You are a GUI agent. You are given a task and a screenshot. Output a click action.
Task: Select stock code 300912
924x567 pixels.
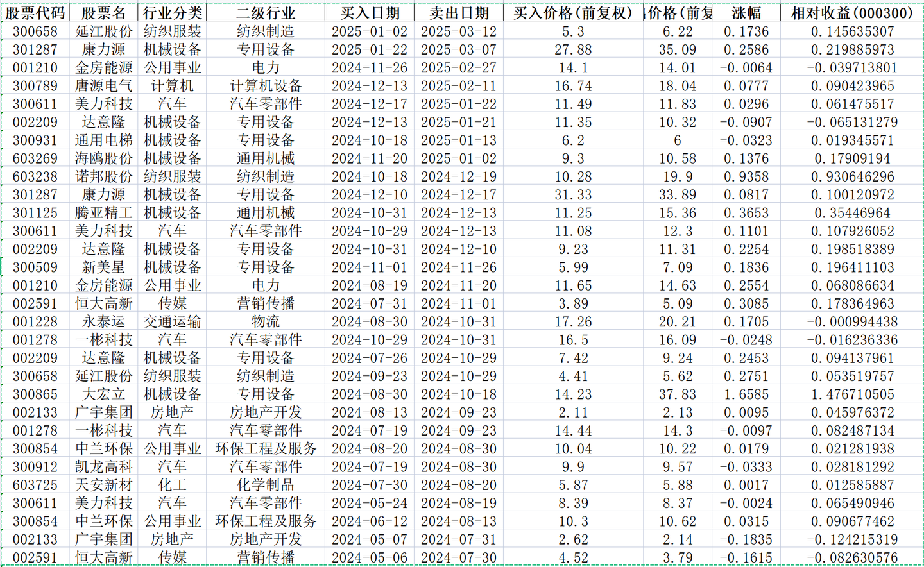point(35,467)
